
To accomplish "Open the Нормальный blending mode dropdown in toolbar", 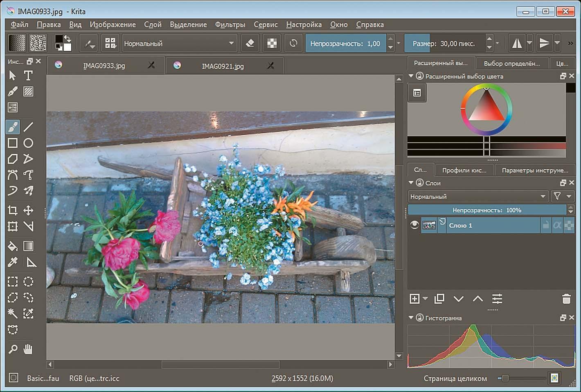I will pos(179,43).
